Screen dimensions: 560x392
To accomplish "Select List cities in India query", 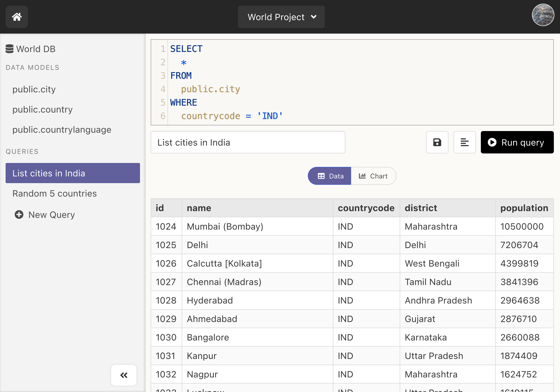I will click(x=73, y=173).
